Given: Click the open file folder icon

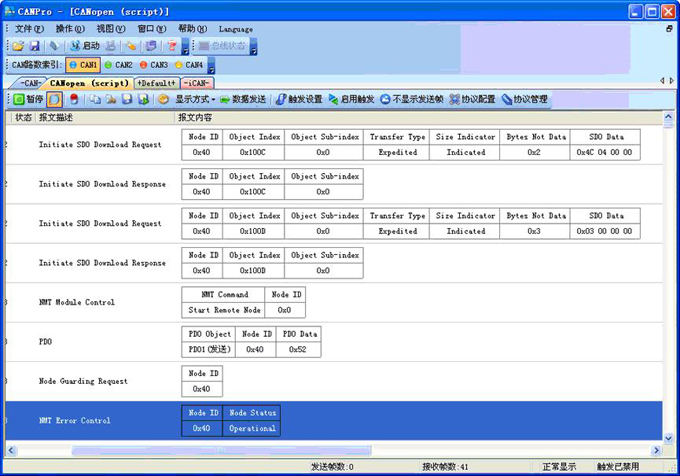Looking at the screenshot, I should 18,46.
